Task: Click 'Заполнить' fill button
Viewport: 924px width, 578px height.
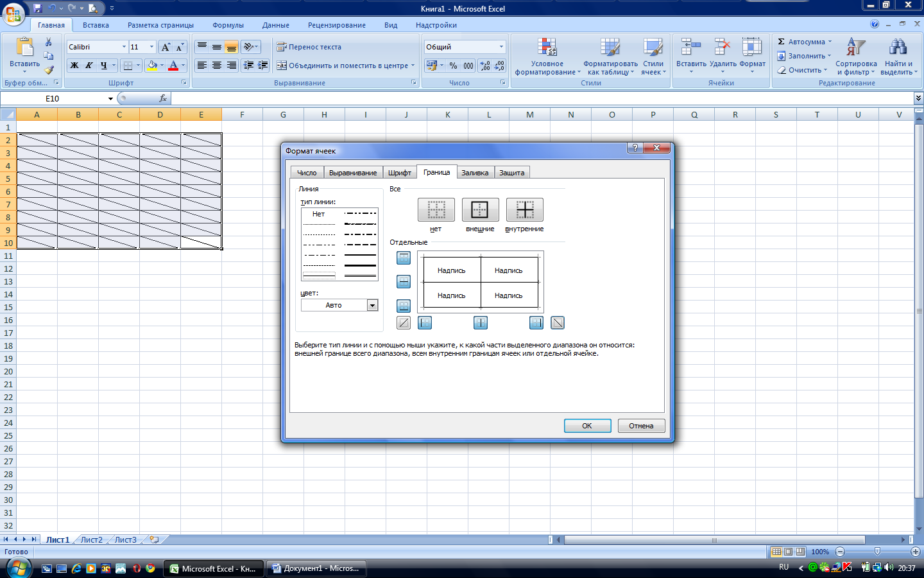Action: pos(804,56)
